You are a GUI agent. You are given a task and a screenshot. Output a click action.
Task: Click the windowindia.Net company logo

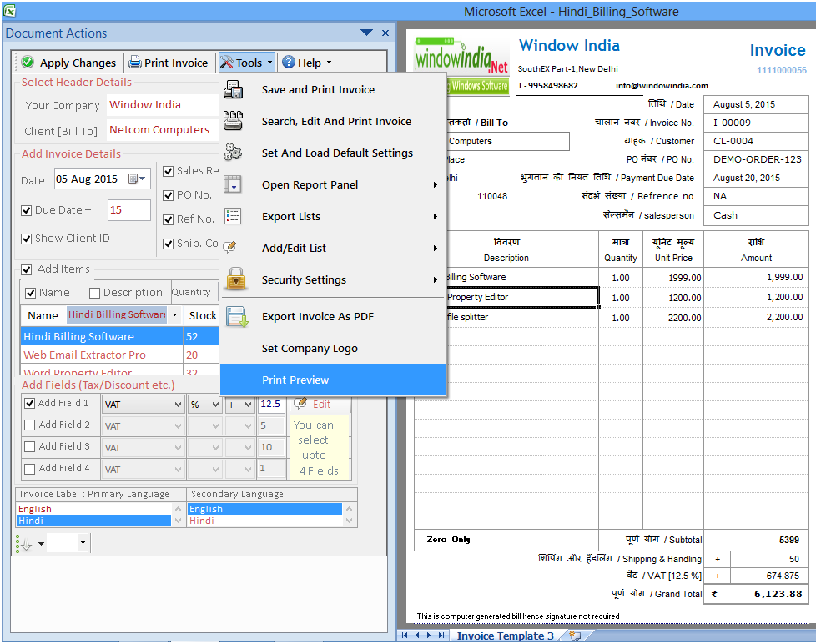tap(461, 66)
